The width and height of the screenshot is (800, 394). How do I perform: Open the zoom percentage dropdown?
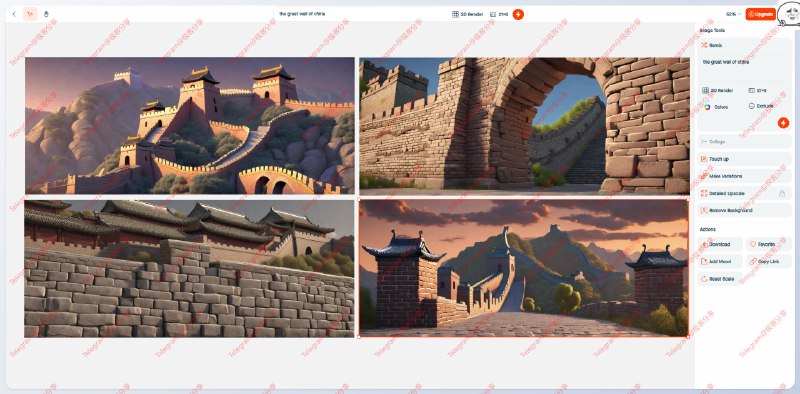(x=733, y=14)
